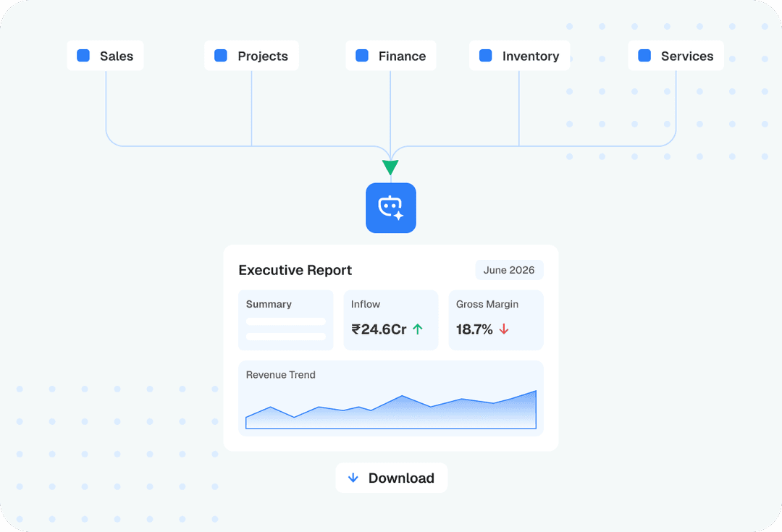The width and height of the screenshot is (782, 532).
Task: Select the Services module chip
Action: [x=676, y=55]
